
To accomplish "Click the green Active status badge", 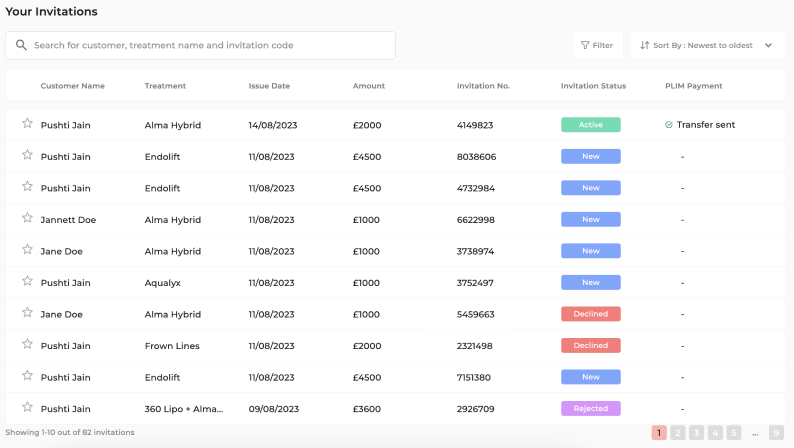I will click(590, 125).
